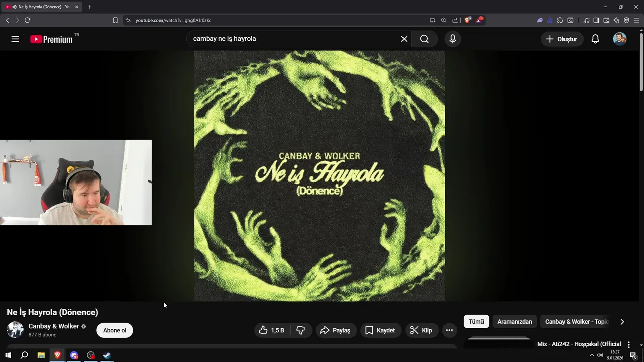The width and height of the screenshot is (644, 362).
Task: Open the account avatar menu
Action: coord(620,39)
